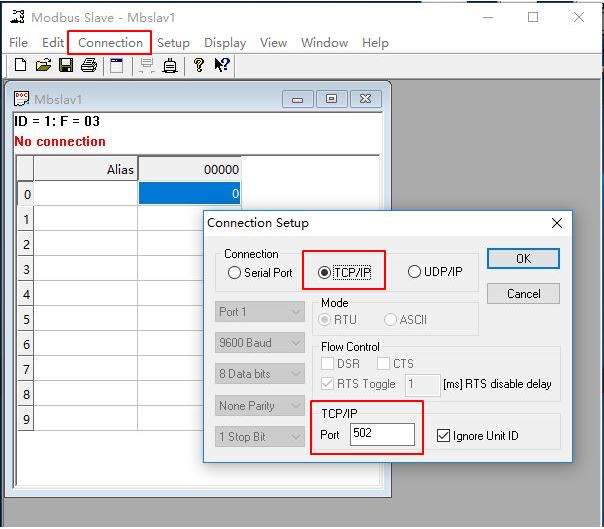Open the Help menu

(x=375, y=42)
